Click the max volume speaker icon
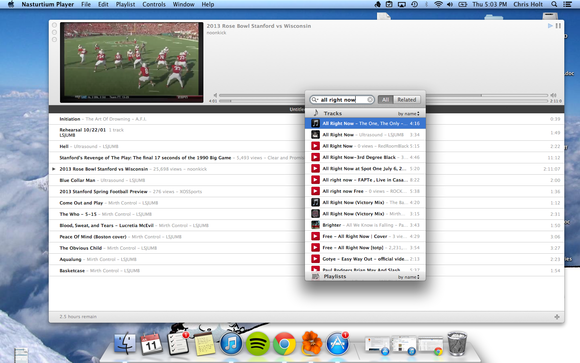The width and height of the screenshot is (580, 363). point(553,95)
